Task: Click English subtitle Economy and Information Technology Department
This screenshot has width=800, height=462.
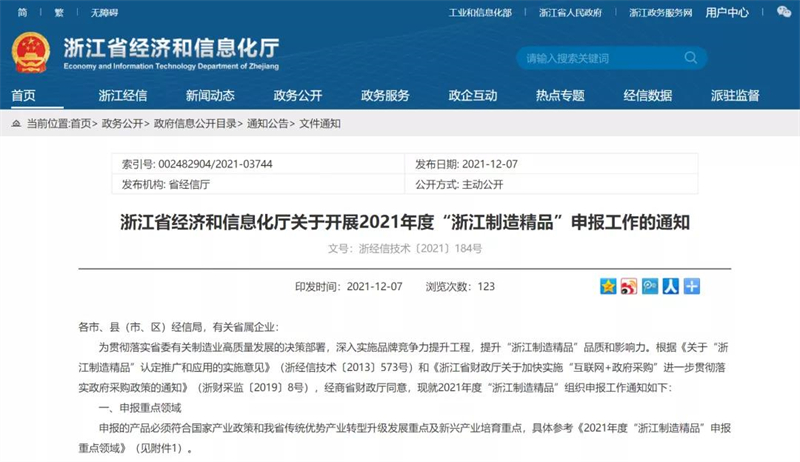Action: coord(171,66)
